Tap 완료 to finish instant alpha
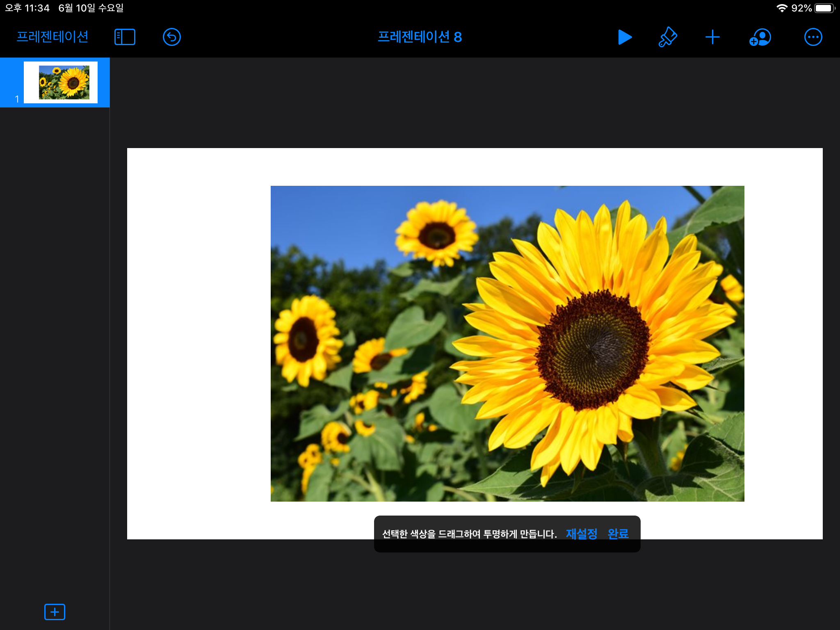The height and width of the screenshot is (630, 840). coord(618,534)
